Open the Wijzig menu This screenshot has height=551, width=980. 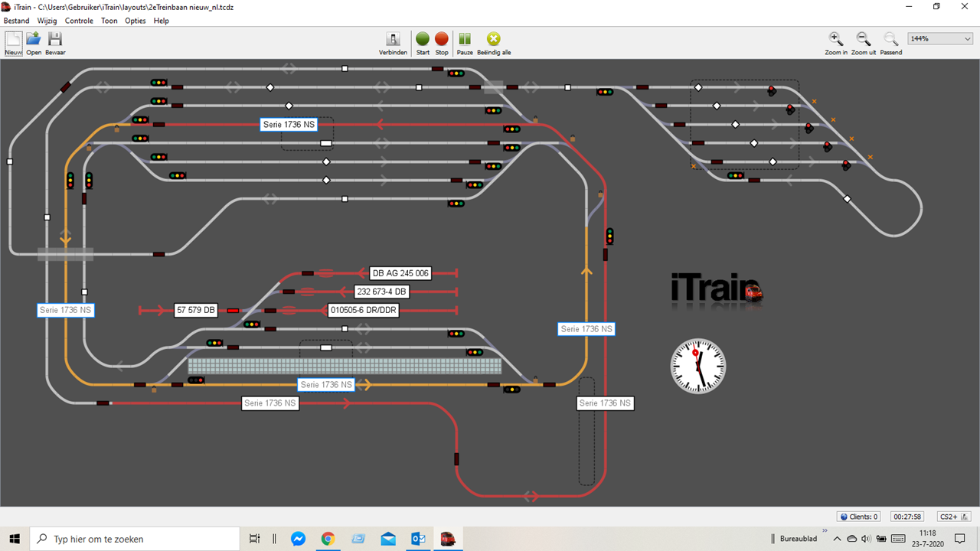tap(47, 21)
